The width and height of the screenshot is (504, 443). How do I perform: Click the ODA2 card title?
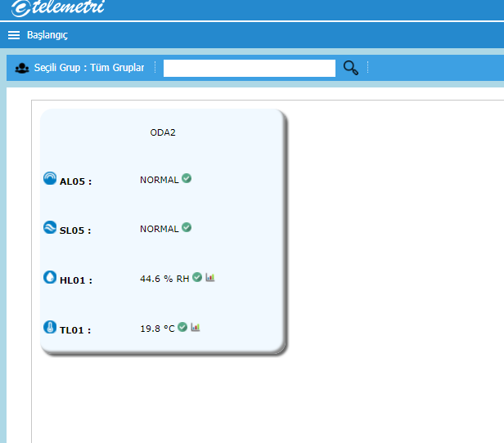(163, 132)
